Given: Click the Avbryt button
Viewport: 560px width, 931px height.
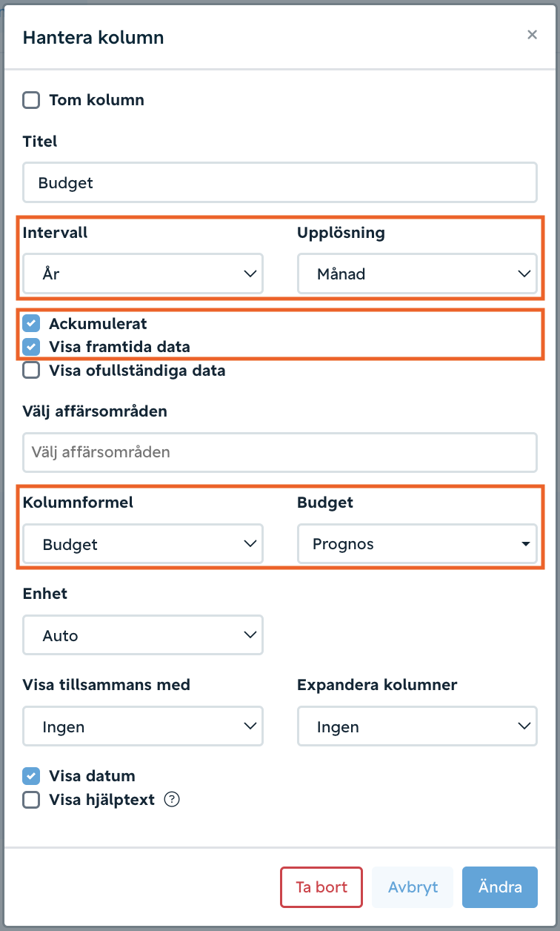Looking at the screenshot, I should point(413,887).
